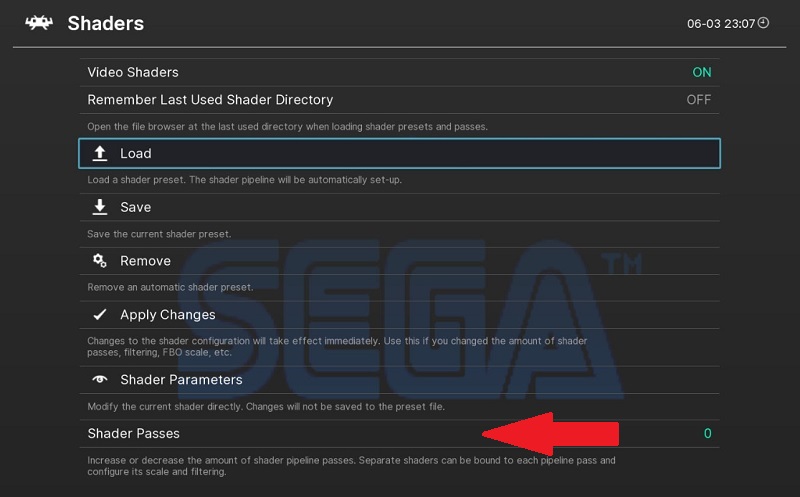The image size is (800, 497).
Task: Select Remember Last Used Shader Directory entry
Action: [x=210, y=100]
